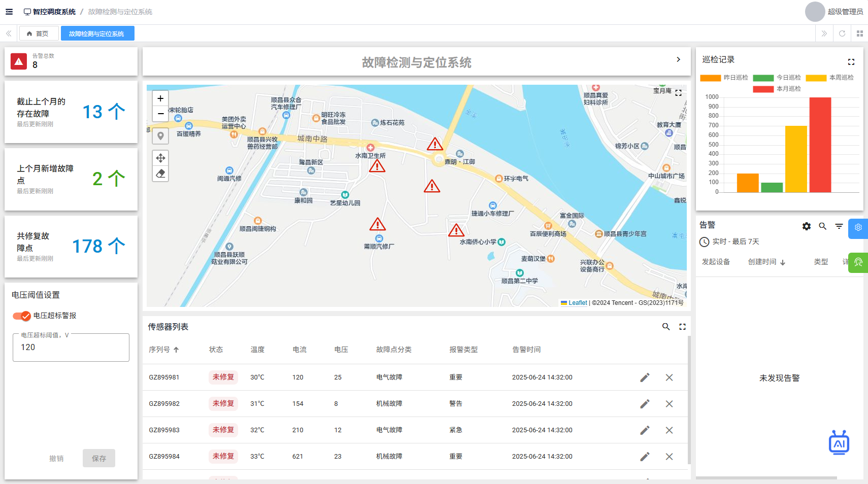Image resolution: width=868 pixels, height=484 pixels.
Task: Zoom out on the map
Action: tap(160, 113)
